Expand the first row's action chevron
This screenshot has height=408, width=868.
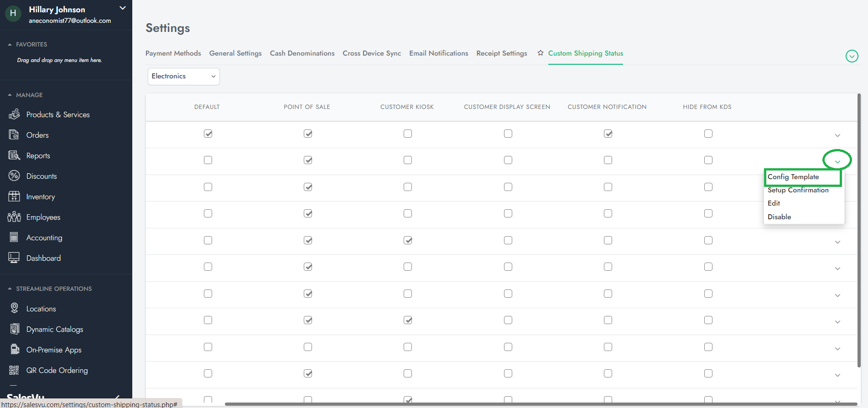(x=837, y=135)
